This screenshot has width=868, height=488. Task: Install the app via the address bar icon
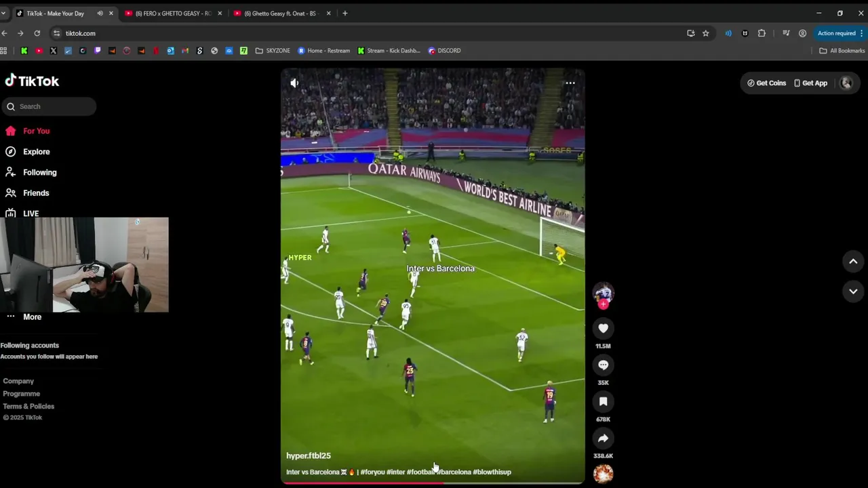(690, 33)
